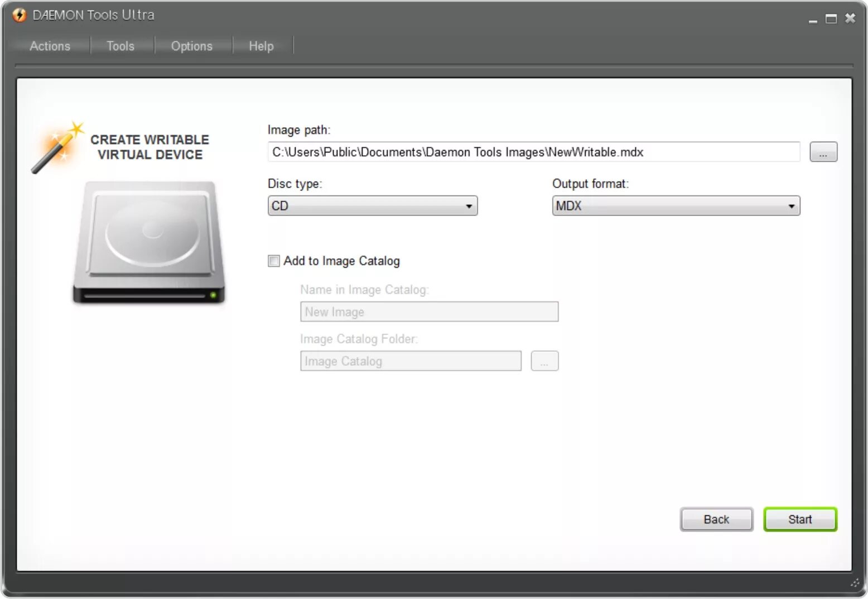
Task: Expand the Output format MDX dropdown
Action: (x=676, y=205)
